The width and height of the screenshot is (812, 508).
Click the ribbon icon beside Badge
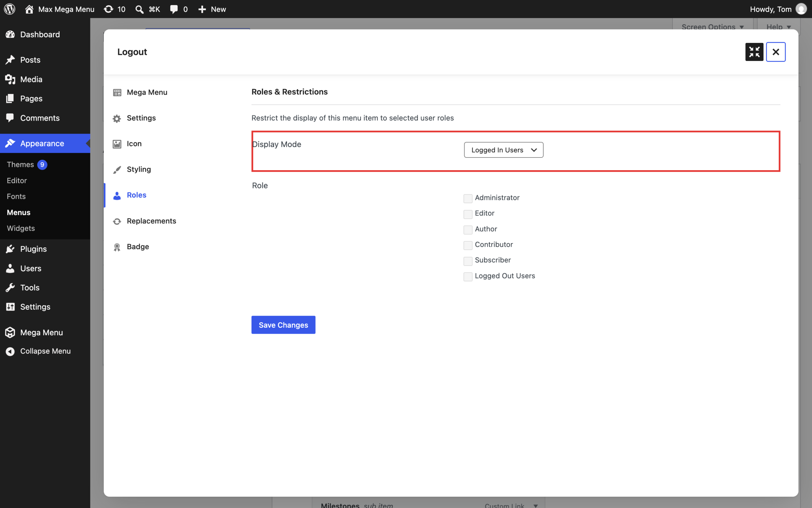(117, 247)
